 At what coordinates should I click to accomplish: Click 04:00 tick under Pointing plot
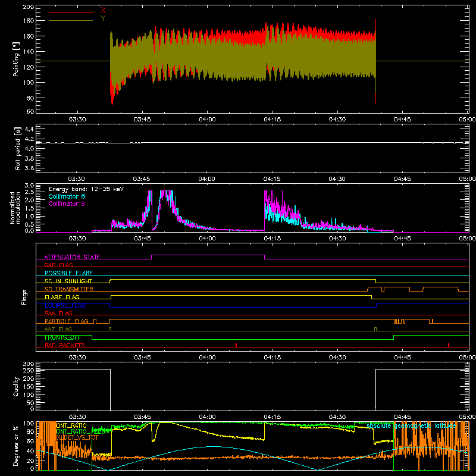click(x=207, y=120)
